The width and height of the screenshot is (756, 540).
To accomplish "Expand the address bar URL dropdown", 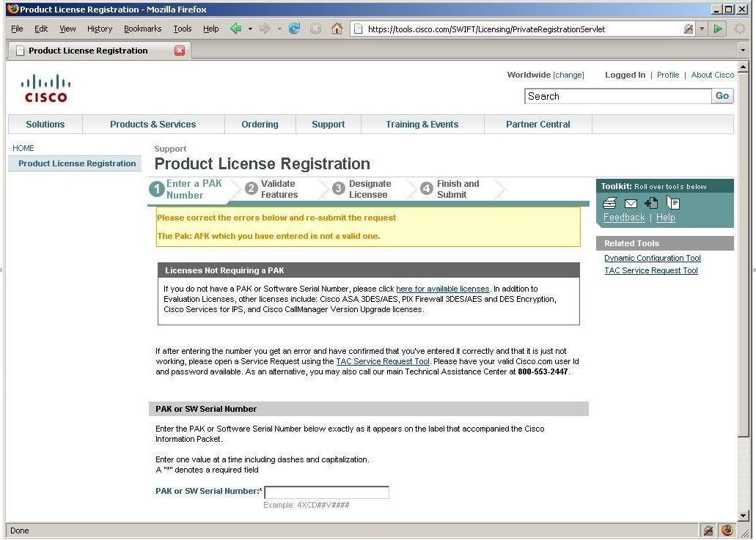I will coord(702,29).
